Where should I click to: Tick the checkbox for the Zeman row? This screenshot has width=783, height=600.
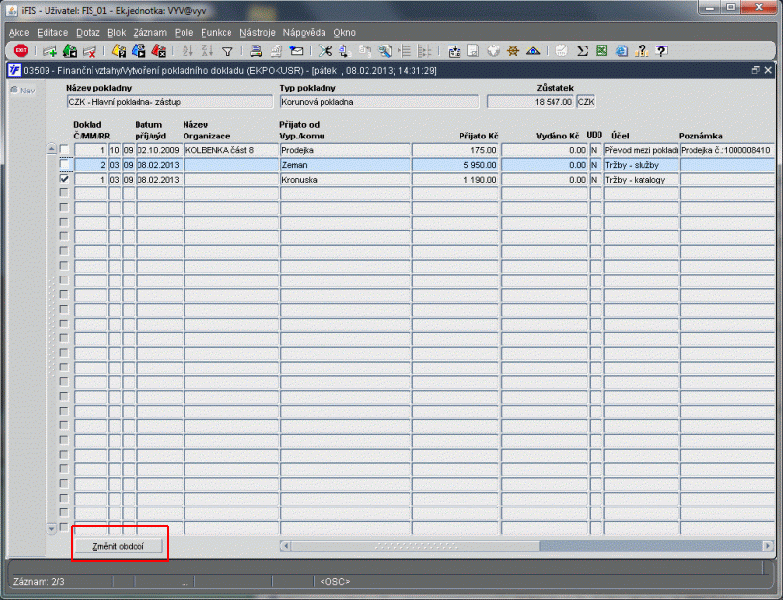point(64,164)
